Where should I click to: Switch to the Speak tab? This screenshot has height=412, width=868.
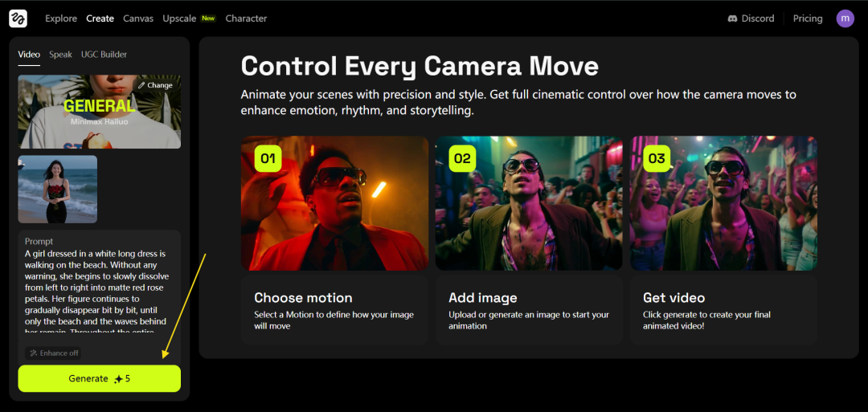[x=60, y=55]
